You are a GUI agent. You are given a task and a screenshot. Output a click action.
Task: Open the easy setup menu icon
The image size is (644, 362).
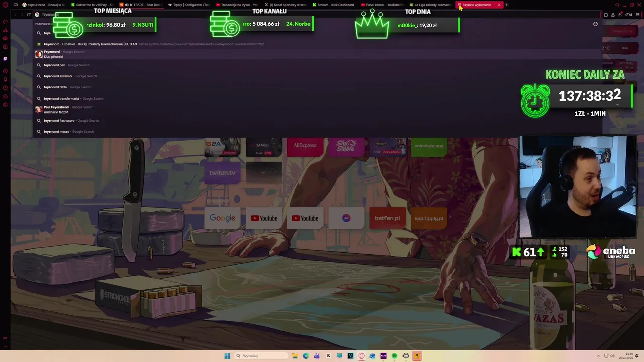click(x=638, y=15)
